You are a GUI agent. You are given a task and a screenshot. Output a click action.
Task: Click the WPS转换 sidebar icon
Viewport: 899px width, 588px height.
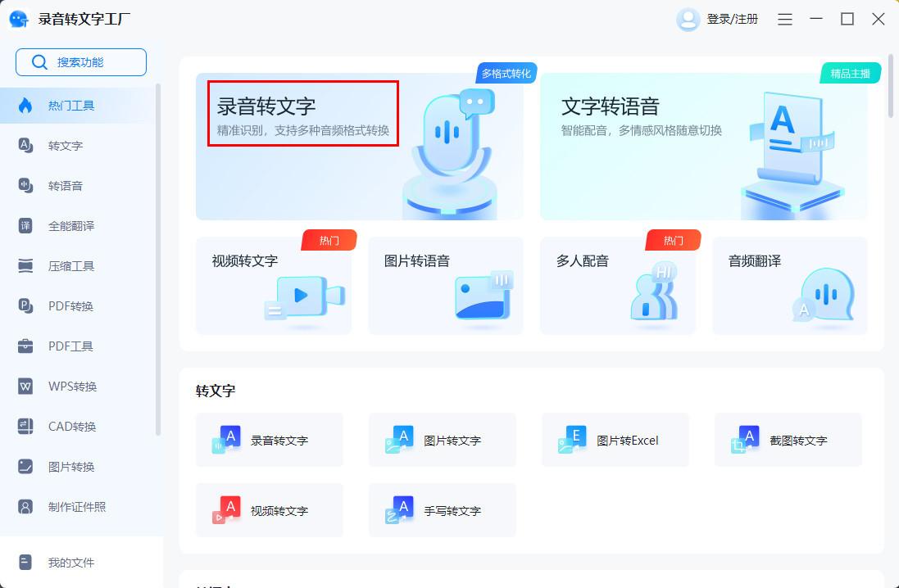point(25,387)
